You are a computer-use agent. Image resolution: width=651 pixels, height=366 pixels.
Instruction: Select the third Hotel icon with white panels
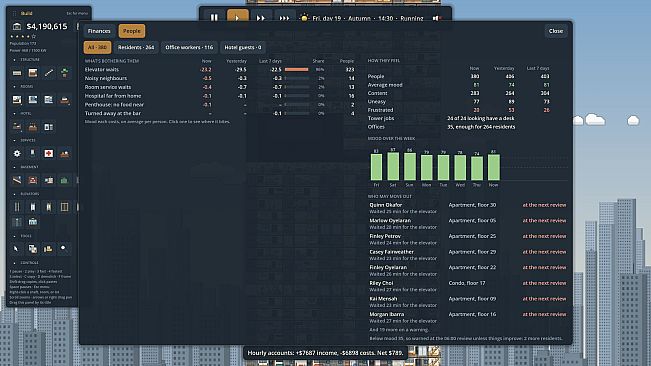pyautogui.click(x=49, y=127)
